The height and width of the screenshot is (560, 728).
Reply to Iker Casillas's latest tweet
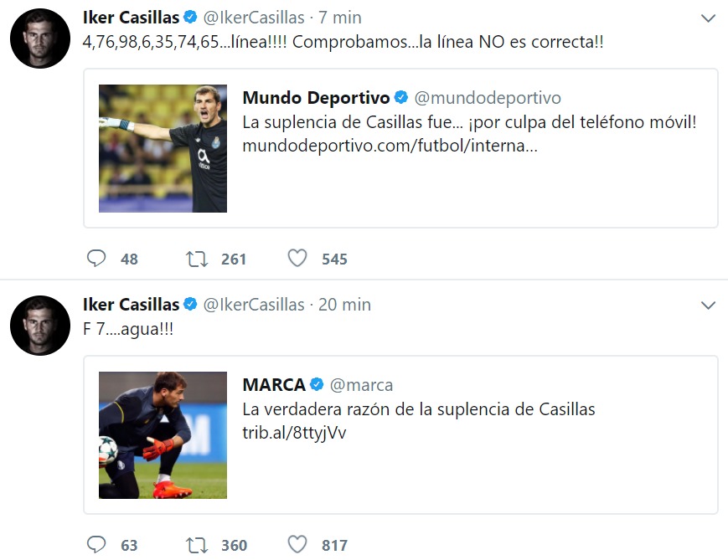pyautogui.click(x=96, y=259)
